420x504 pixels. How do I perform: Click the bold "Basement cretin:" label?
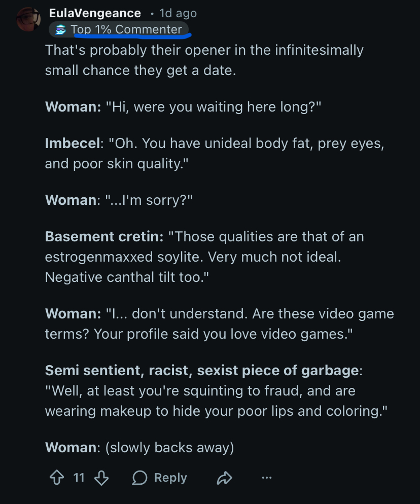pos(103,237)
